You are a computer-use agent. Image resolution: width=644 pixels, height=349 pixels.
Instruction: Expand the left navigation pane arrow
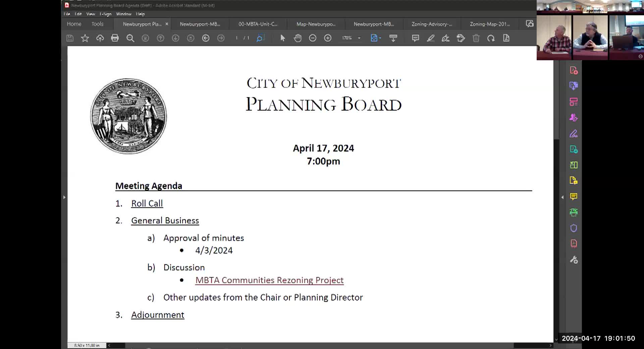tap(64, 197)
